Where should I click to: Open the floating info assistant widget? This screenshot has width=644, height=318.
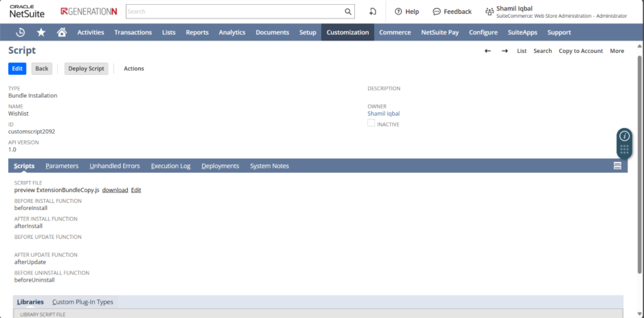click(623, 136)
